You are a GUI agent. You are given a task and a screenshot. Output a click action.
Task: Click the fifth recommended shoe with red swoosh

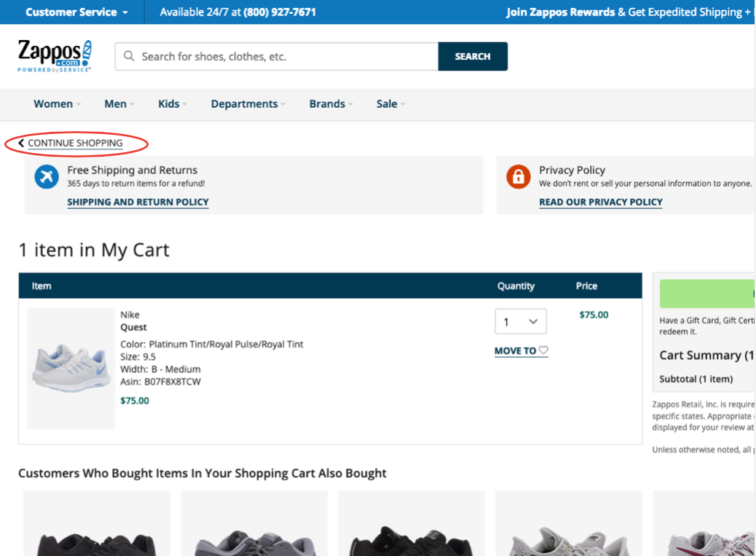point(704,523)
